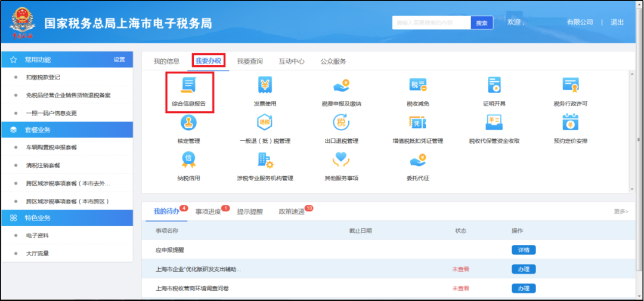Select the 我的待办 tab
This screenshot has width=644, height=301.
pos(166,212)
